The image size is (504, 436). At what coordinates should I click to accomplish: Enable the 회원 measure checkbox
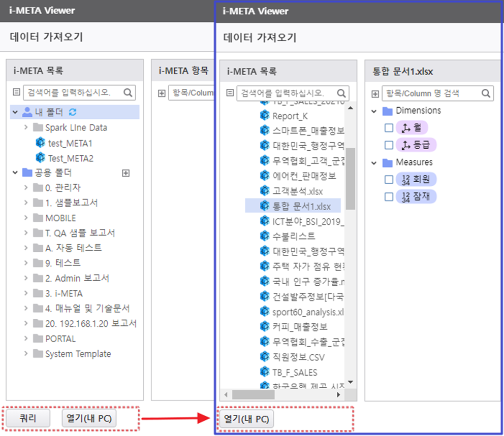(x=389, y=179)
